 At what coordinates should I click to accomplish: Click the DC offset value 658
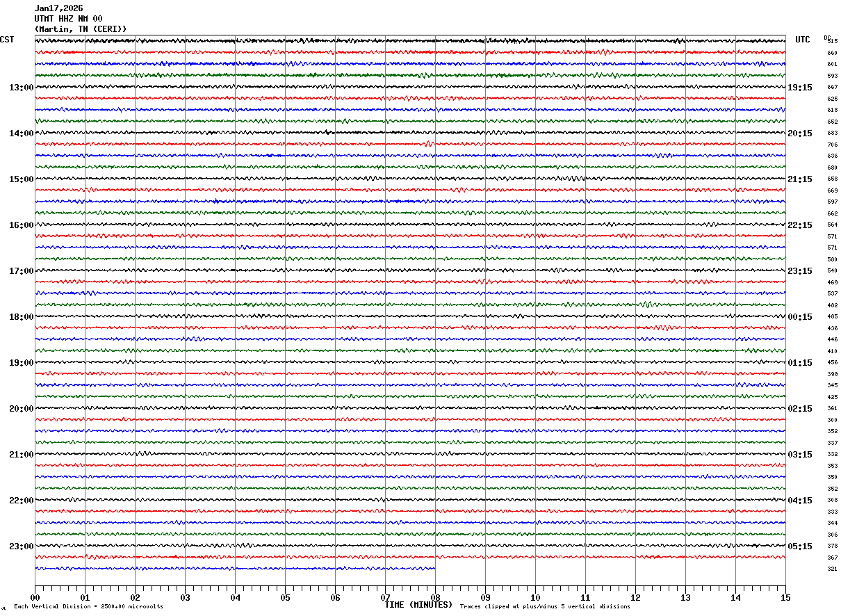(x=832, y=179)
